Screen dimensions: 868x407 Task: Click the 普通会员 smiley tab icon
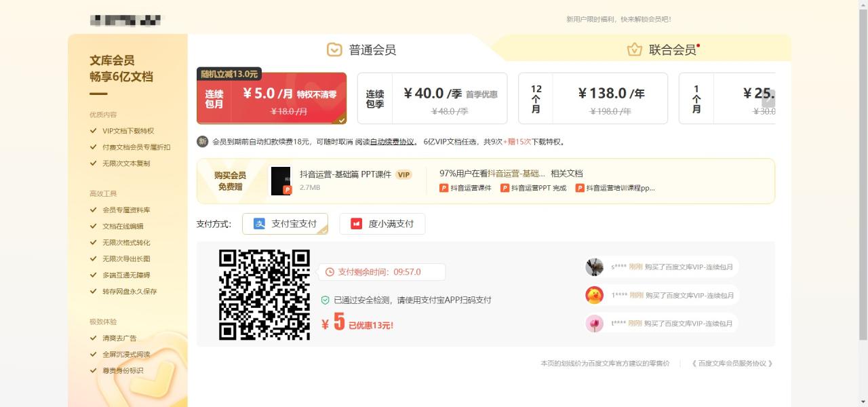click(334, 50)
